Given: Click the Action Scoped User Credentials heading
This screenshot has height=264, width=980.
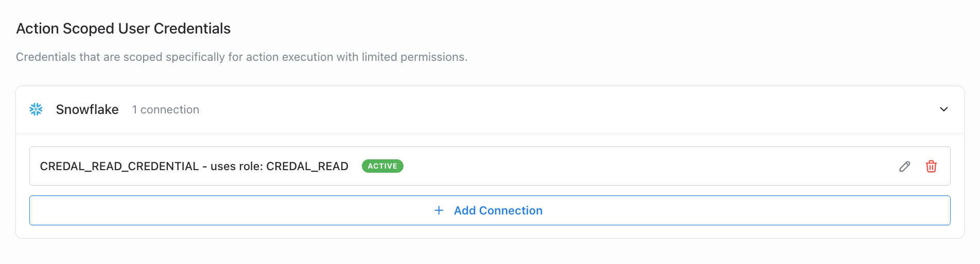Looking at the screenshot, I should click(124, 28).
